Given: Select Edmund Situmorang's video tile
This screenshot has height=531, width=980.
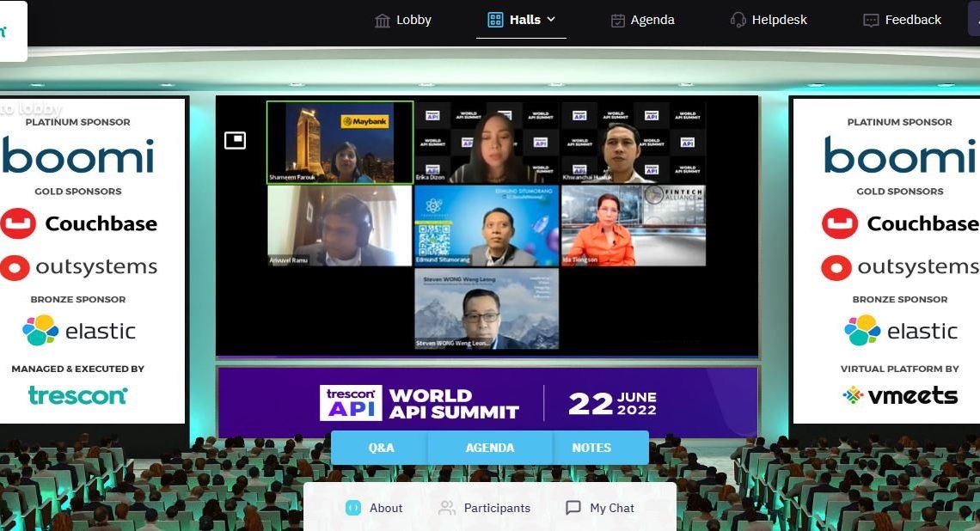Looking at the screenshot, I should coord(487,225).
